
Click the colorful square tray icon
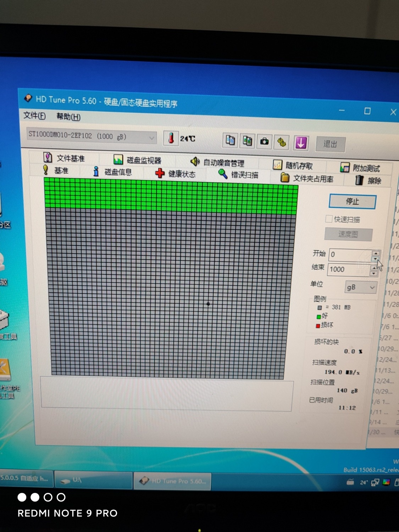pos(387,482)
